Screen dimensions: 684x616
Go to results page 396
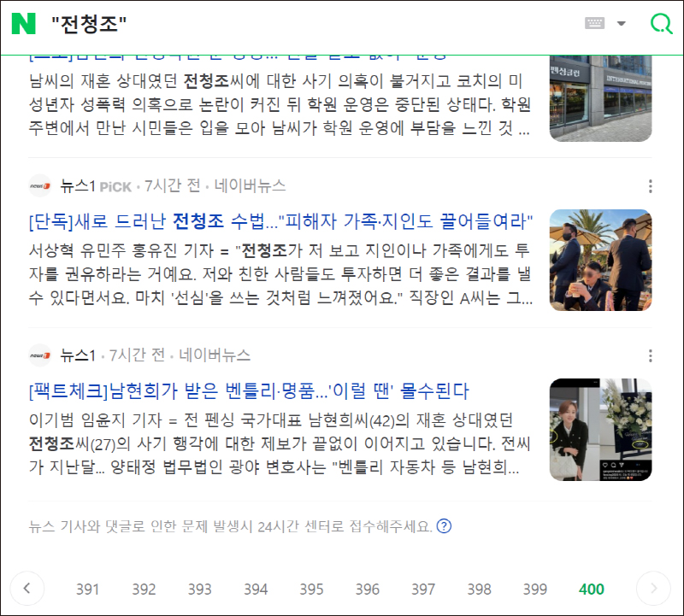click(x=368, y=589)
